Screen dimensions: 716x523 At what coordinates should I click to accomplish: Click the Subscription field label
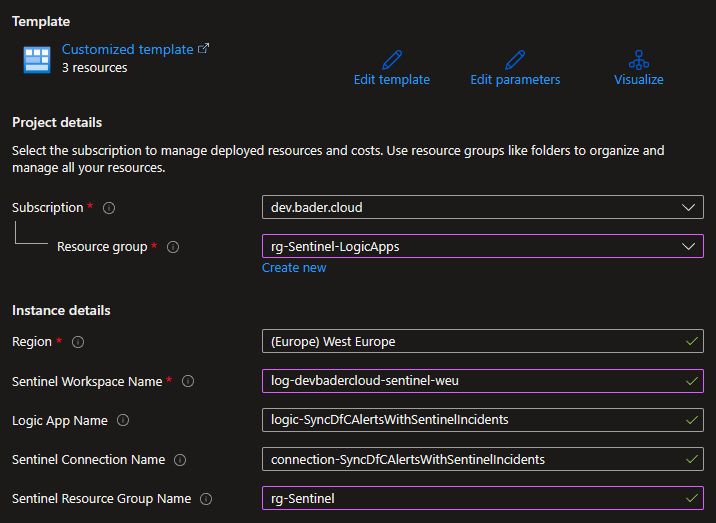(47, 208)
